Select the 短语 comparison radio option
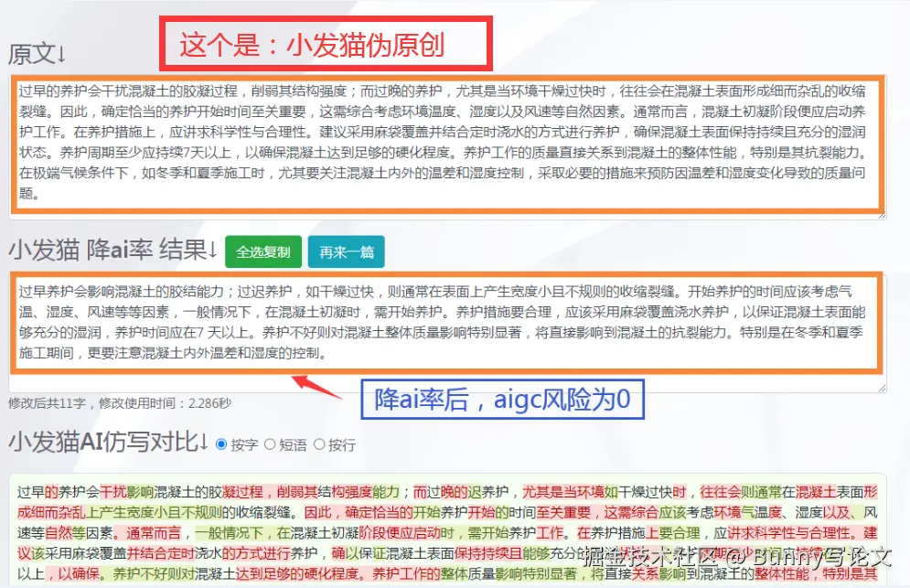 [269, 444]
